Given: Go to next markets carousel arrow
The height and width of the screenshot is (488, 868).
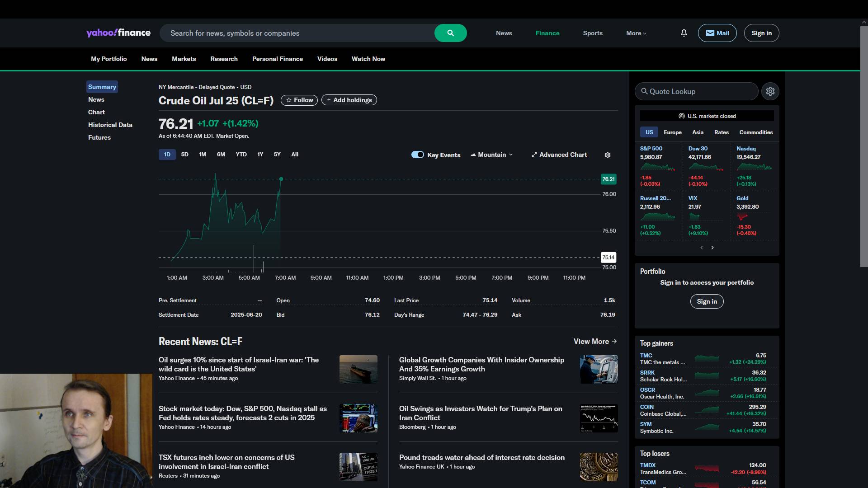Looking at the screenshot, I should click(x=712, y=248).
